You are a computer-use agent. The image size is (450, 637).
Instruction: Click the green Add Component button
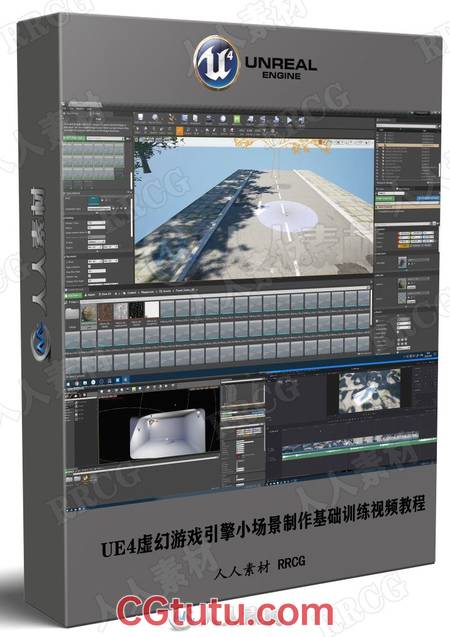(x=385, y=198)
